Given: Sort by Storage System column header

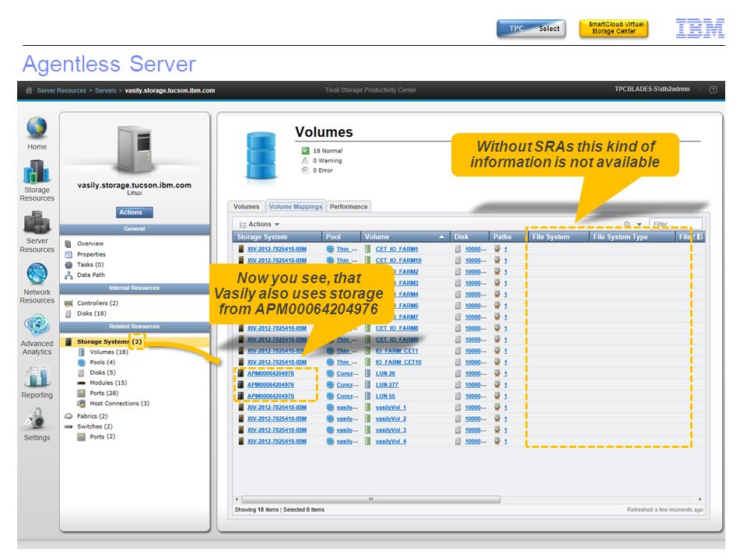Looking at the screenshot, I should pyautogui.click(x=277, y=236).
